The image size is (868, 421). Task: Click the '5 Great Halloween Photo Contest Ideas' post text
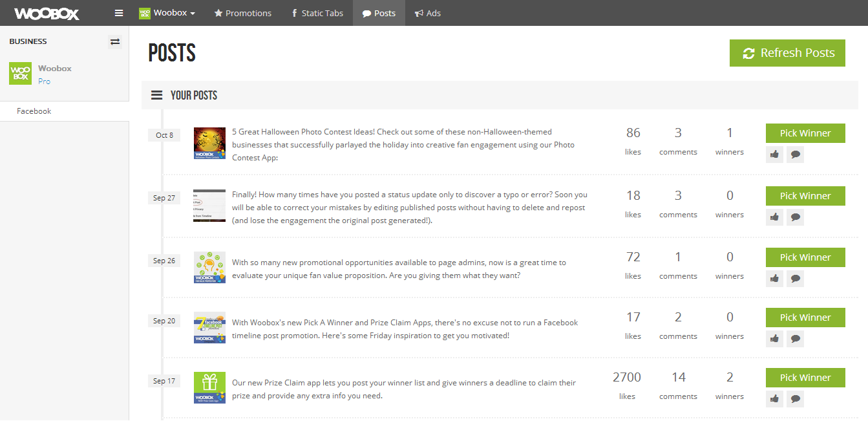point(403,145)
